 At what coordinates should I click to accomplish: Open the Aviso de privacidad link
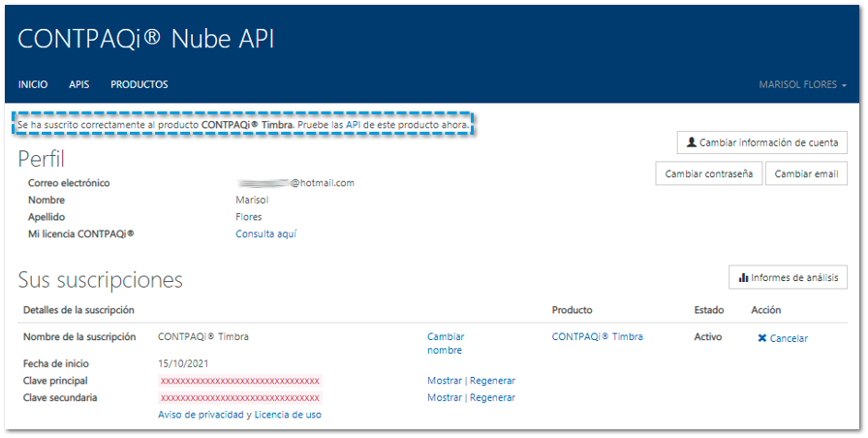pos(200,415)
